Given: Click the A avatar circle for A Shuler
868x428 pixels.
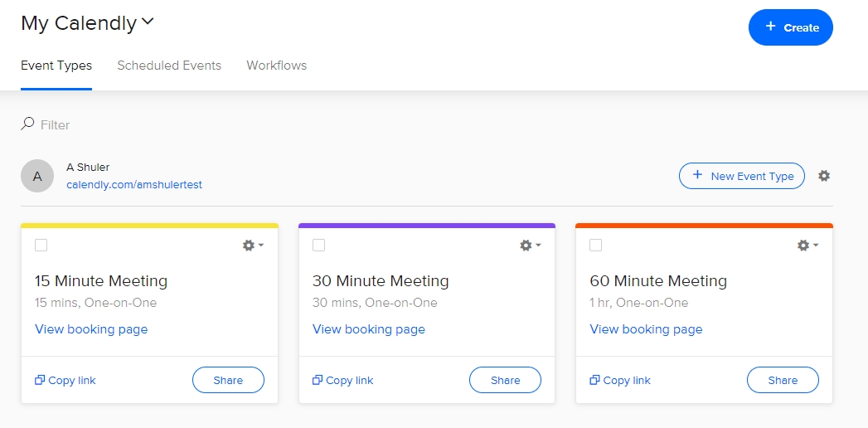Looking at the screenshot, I should coord(37,176).
